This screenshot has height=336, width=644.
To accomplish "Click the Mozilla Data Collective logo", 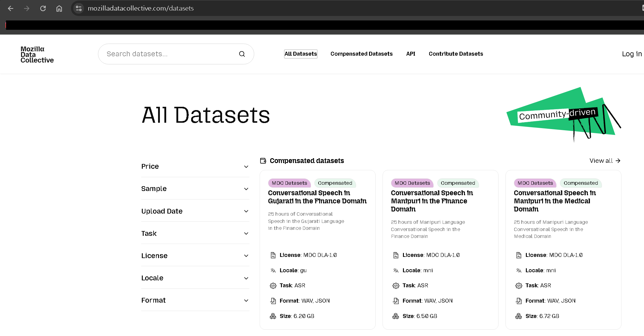I will click(37, 54).
